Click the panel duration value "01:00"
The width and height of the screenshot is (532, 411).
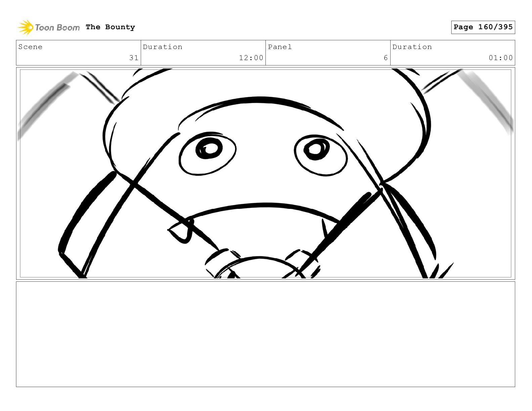click(500, 58)
